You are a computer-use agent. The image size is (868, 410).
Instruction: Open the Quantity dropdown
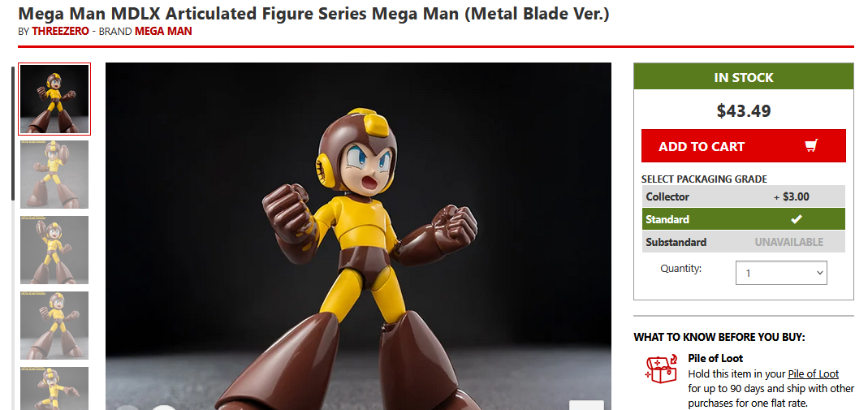[x=781, y=273]
